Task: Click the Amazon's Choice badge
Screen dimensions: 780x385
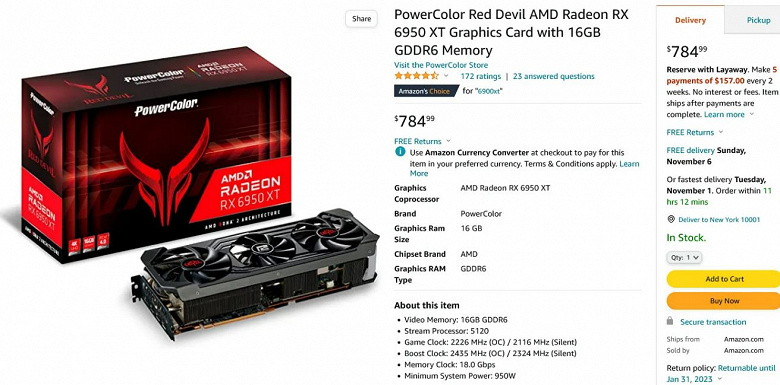Action: 426,91
